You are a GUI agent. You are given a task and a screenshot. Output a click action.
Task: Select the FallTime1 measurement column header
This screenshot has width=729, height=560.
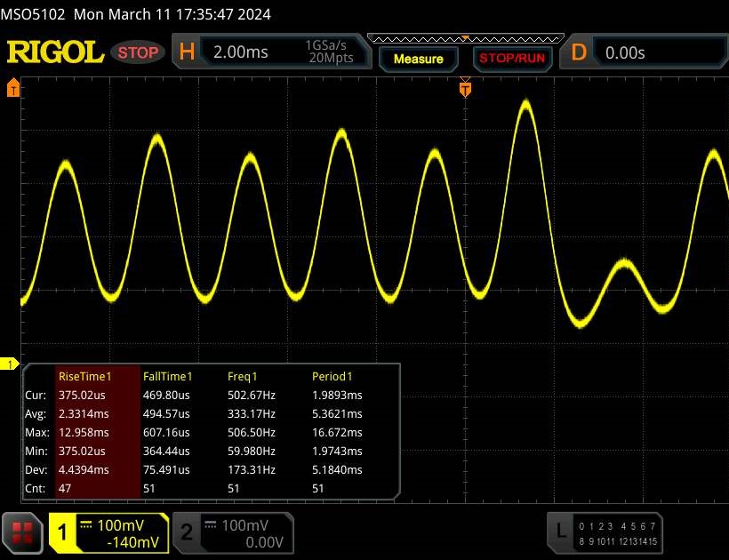[167, 376]
